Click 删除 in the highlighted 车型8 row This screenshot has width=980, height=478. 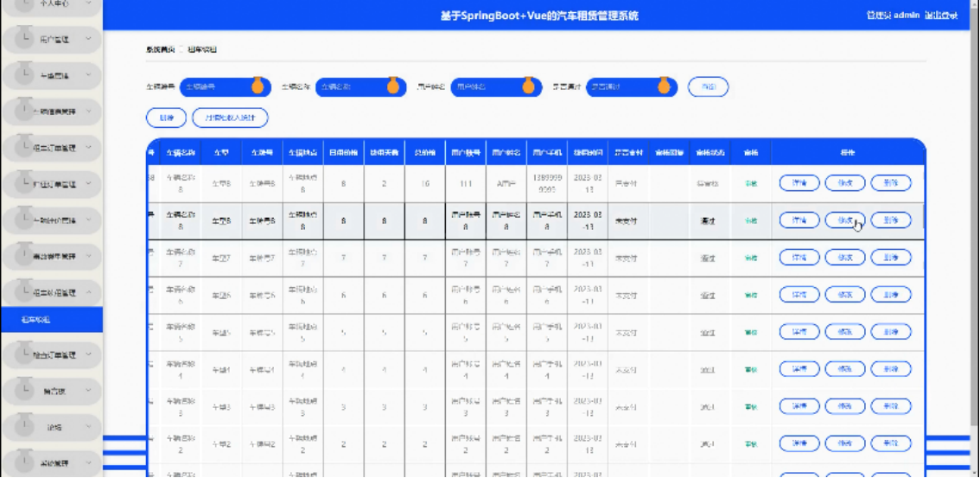(x=891, y=220)
